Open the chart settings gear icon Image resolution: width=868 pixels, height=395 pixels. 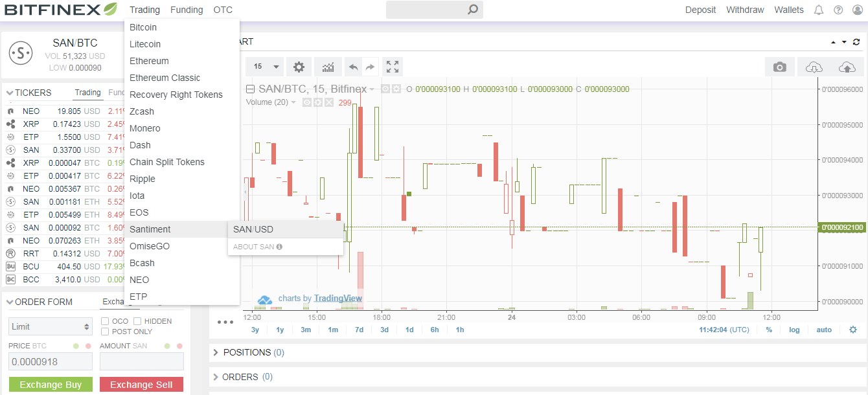[x=299, y=67]
